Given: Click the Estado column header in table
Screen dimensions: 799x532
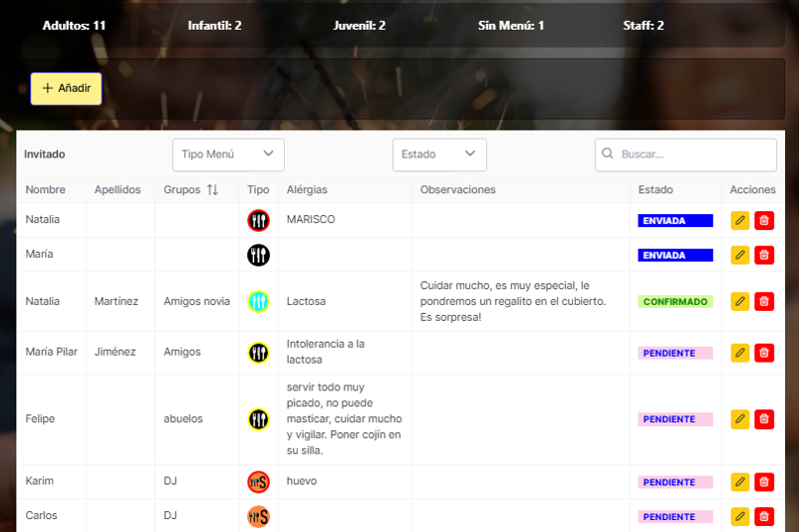Looking at the screenshot, I should tap(656, 189).
